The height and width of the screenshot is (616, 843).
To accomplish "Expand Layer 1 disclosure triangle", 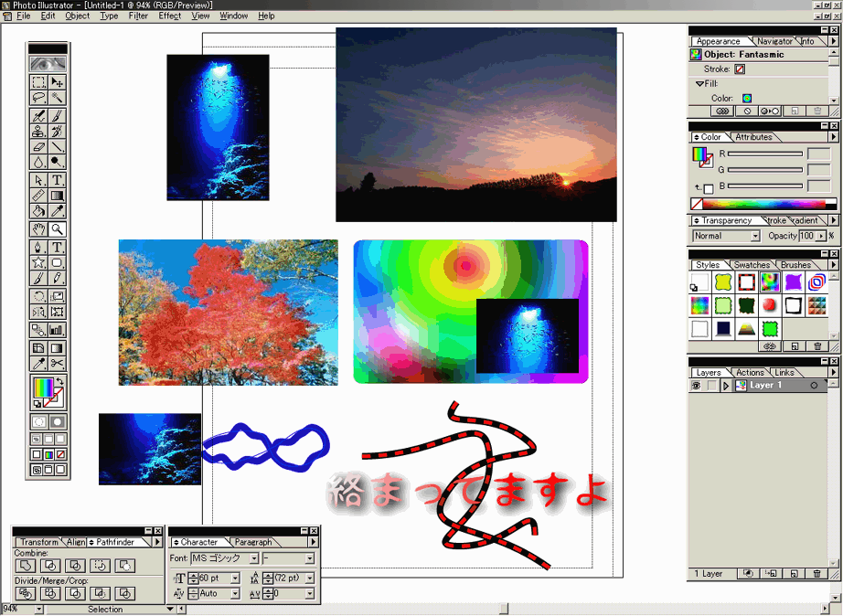I will tap(726, 387).
